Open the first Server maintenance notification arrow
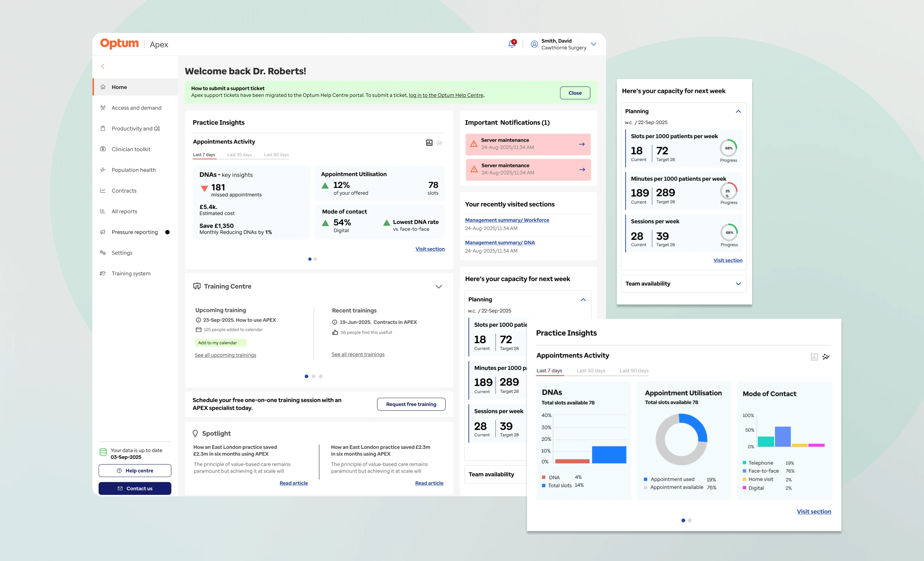The width and height of the screenshot is (924, 561). [582, 144]
